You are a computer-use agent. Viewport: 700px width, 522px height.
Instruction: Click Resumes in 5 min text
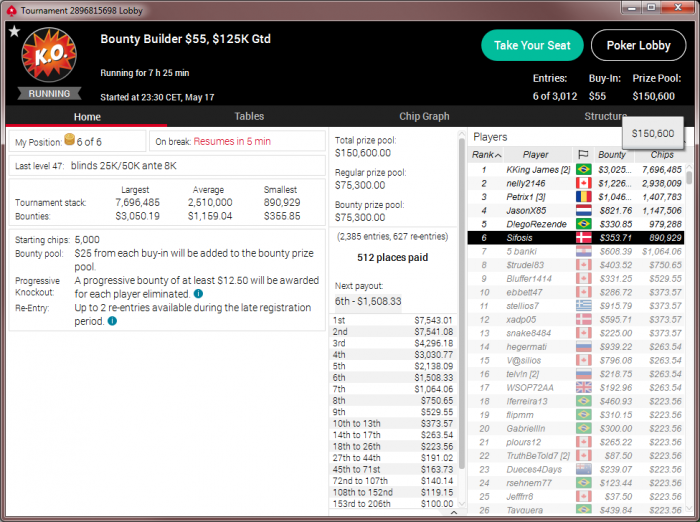point(232,142)
